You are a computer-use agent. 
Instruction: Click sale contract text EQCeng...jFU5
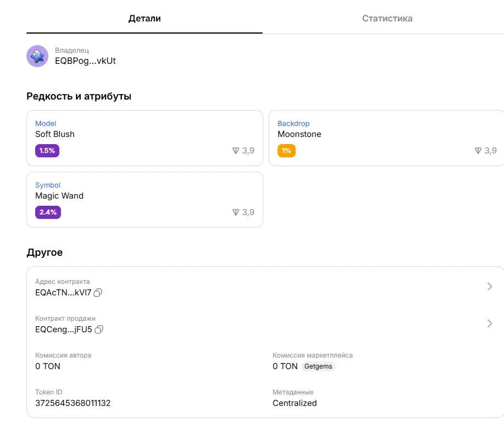pos(64,329)
